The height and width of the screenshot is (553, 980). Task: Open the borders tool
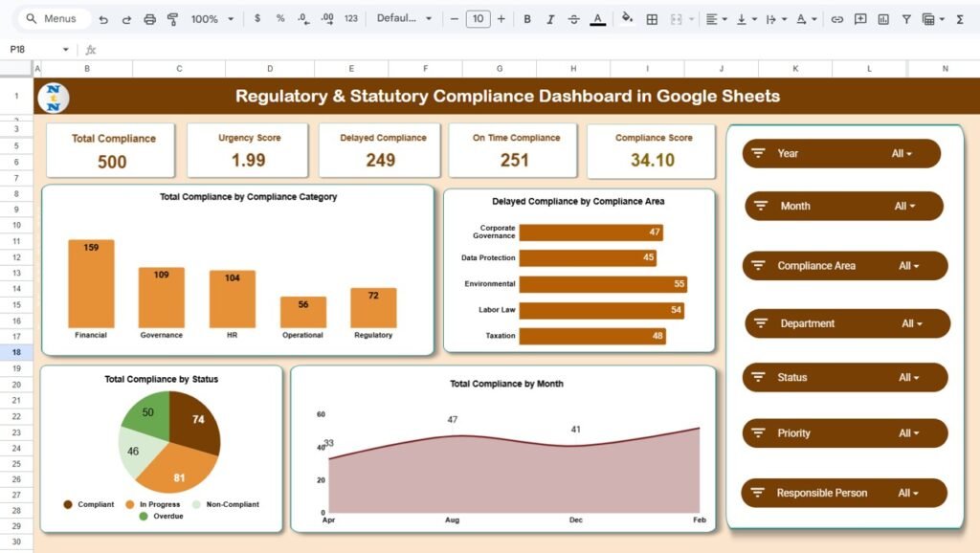(x=652, y=19)
